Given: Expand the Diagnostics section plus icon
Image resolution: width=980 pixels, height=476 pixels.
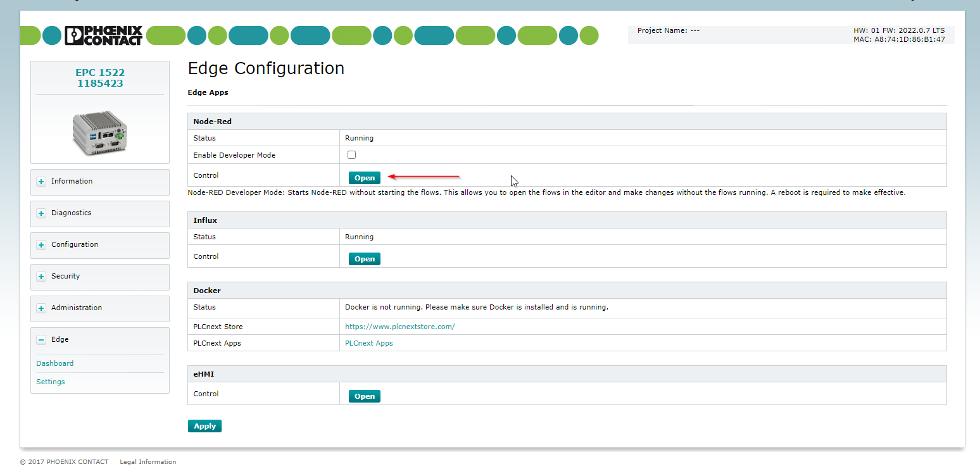Looking at the screenshot, I should [41, 213].
